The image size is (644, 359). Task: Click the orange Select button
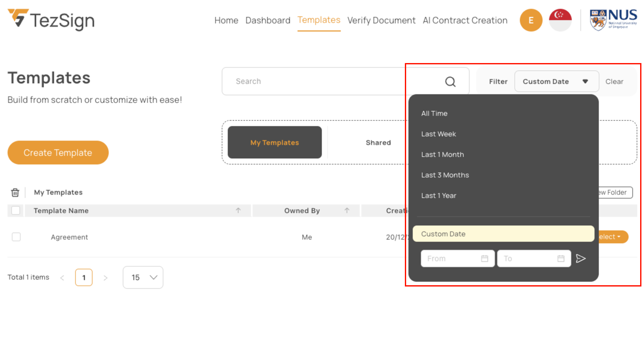click(x=613, y=237)
